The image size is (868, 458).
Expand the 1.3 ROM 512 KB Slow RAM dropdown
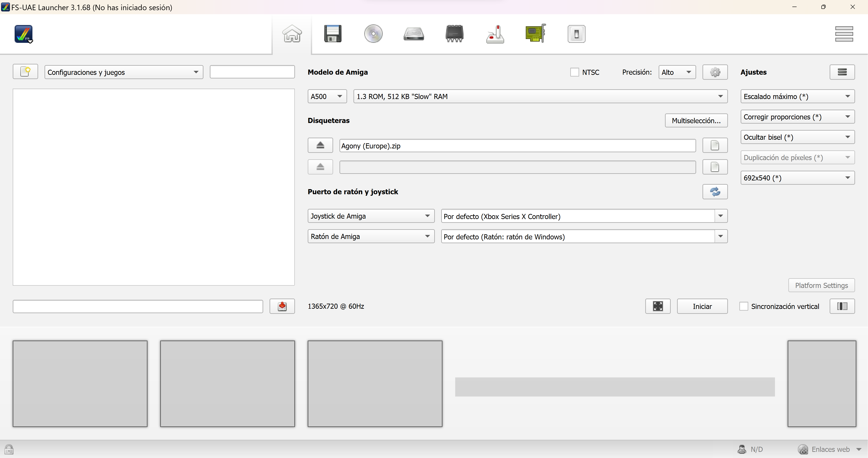[x=540, y=96]
